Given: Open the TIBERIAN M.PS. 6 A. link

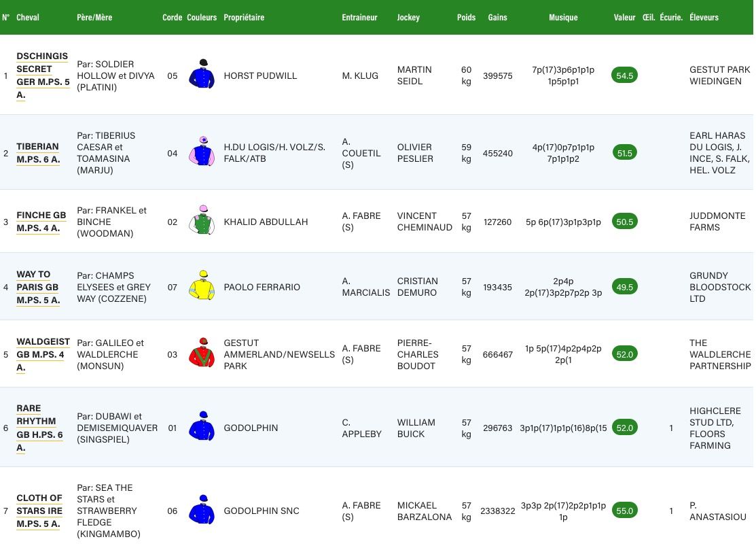Looking at the screenshot, I should pyautogui.click(x=38, y=153).
